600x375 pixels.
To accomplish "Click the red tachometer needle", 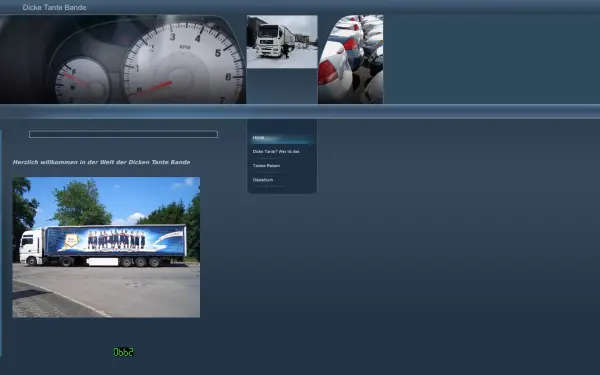I will tap(153, 88).
